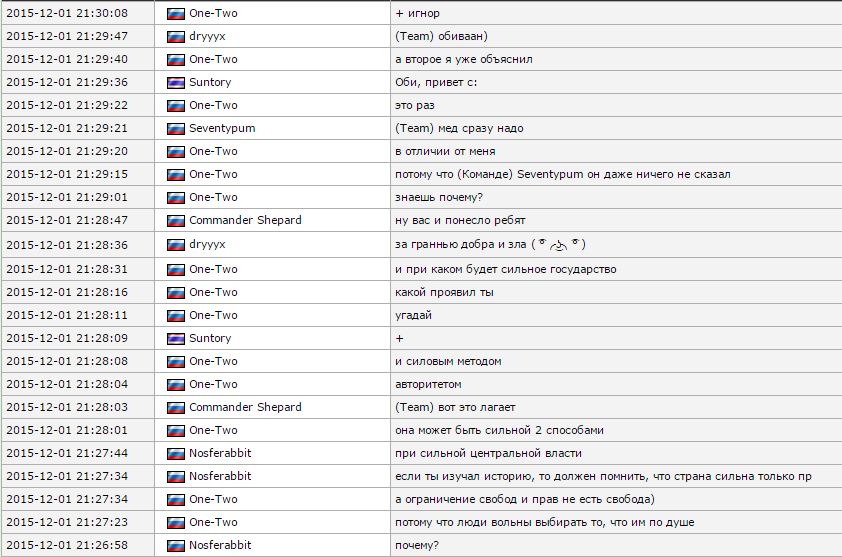Select the message "Оби, привет с:"
This screenshot has height=557, width=842.
point(436,82)
